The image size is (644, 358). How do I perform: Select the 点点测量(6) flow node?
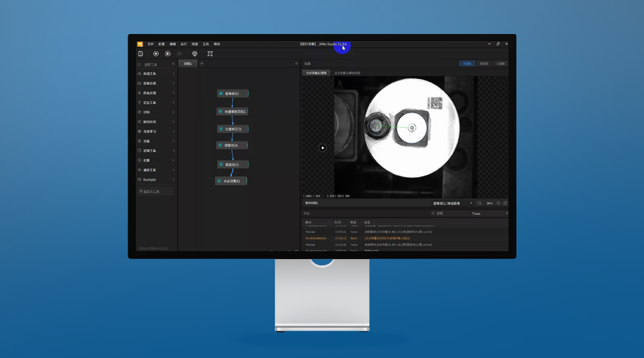231,181
